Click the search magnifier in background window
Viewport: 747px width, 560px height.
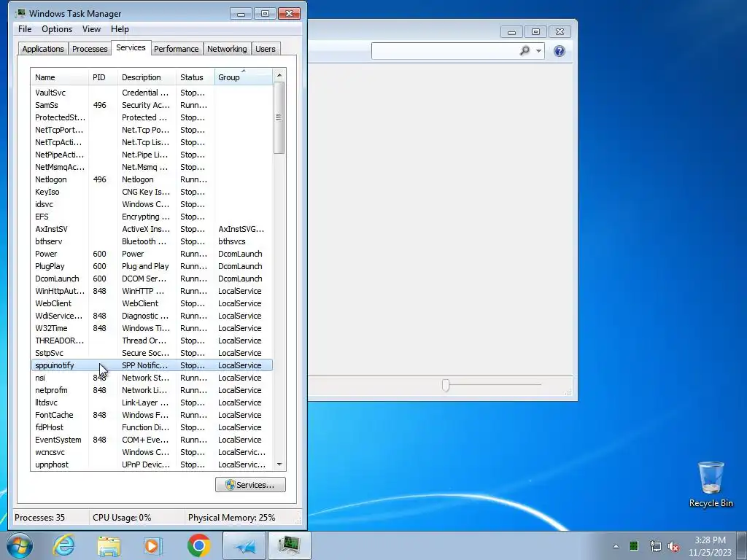pos(525,50)
